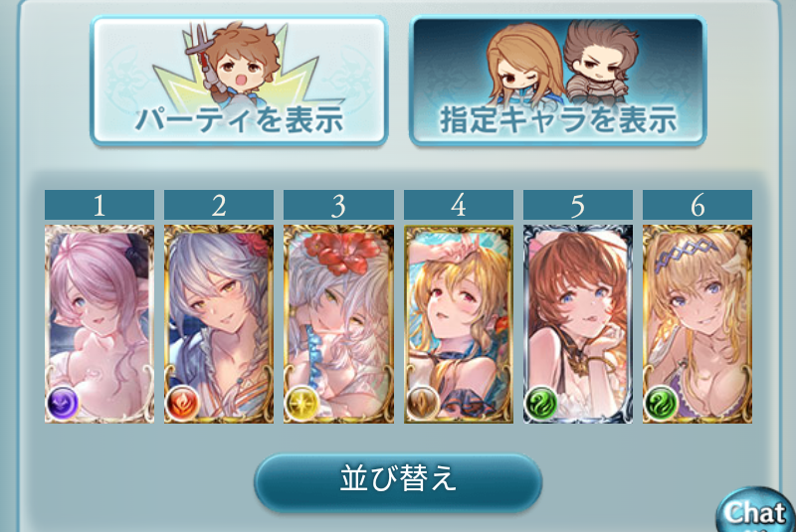Click the slot number 4 header
This screenshot has width=796, height=532.
[x=459, y=205]
